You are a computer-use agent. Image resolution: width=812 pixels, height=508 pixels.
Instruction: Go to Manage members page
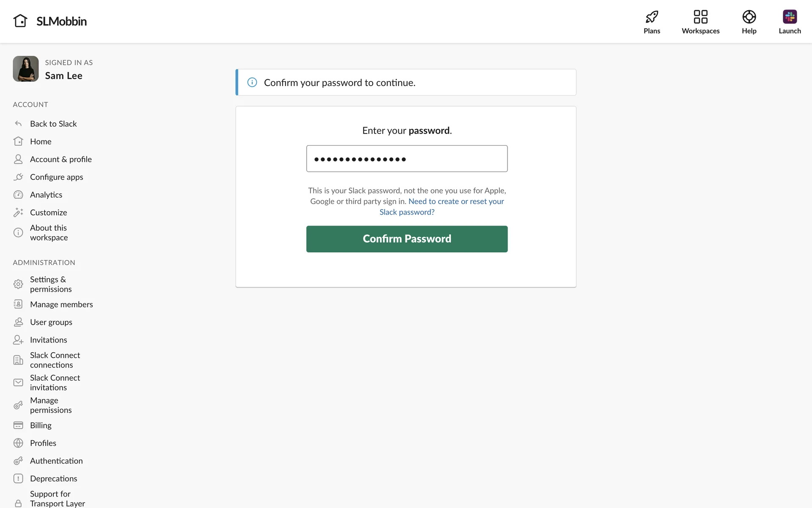pos(61,304)
